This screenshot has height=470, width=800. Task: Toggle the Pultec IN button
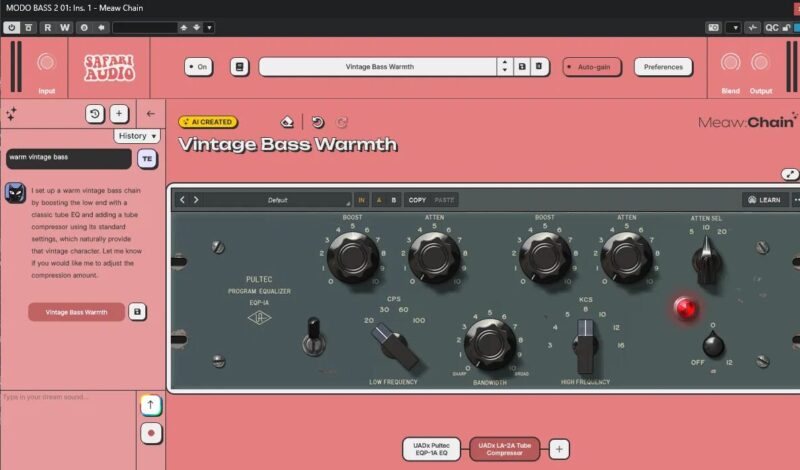tap(361, 200)
